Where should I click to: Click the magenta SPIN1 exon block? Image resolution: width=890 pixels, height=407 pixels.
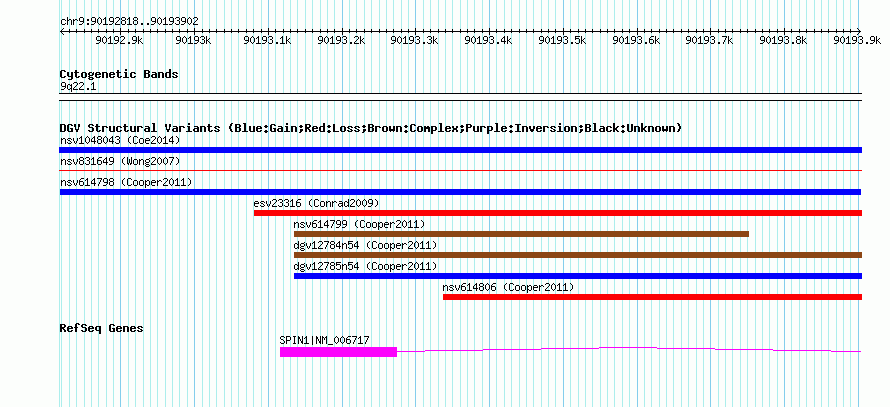click(x=338, y=352)
